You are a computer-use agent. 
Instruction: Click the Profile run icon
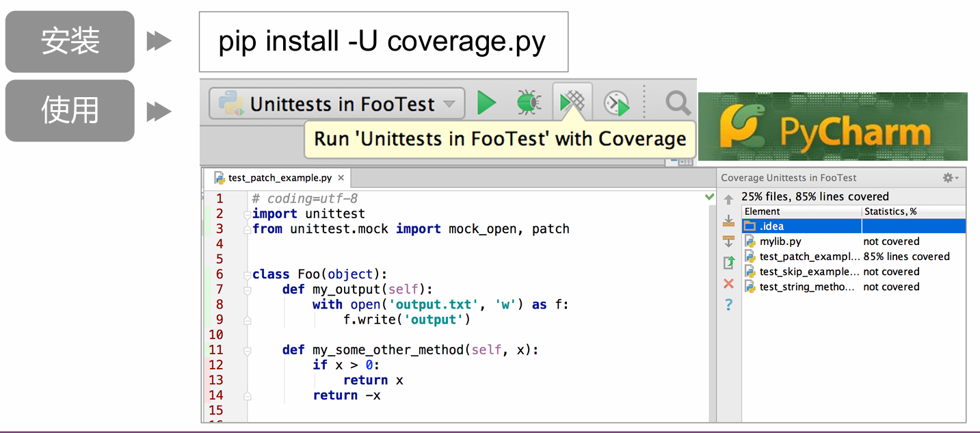pyautogui.click(x=615, y=104)
